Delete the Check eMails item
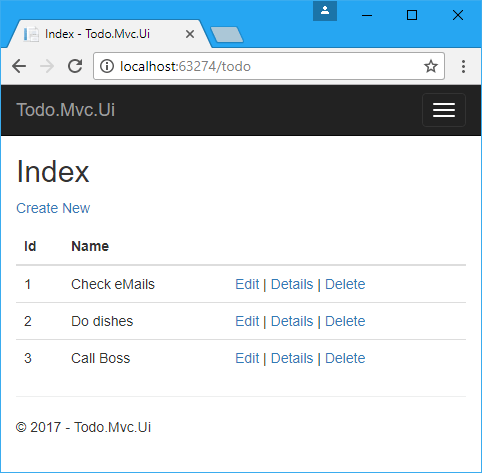482x473 pixels. click(x=345, y=284)
